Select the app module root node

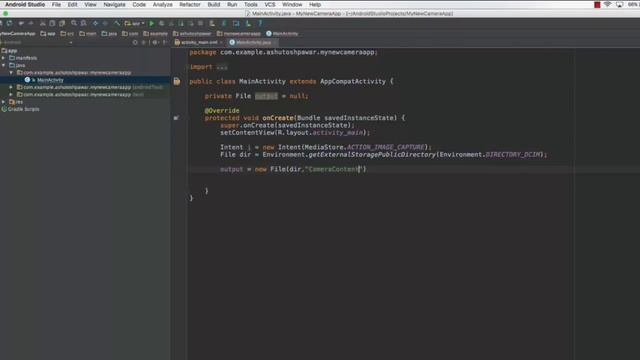click(9, 51)
